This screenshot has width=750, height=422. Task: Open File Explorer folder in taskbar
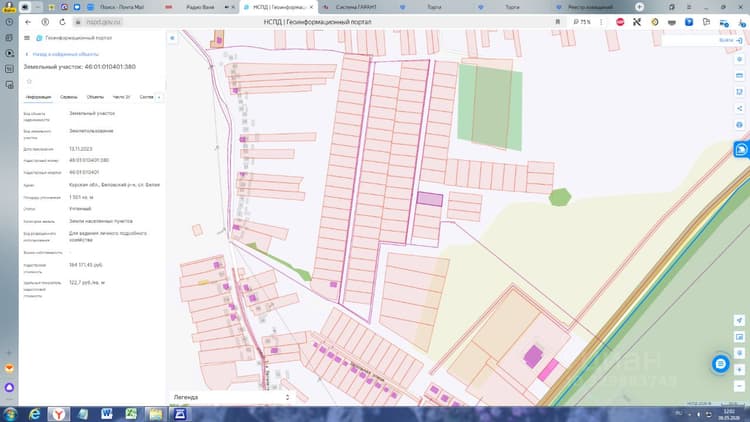[x=155, y=414]
